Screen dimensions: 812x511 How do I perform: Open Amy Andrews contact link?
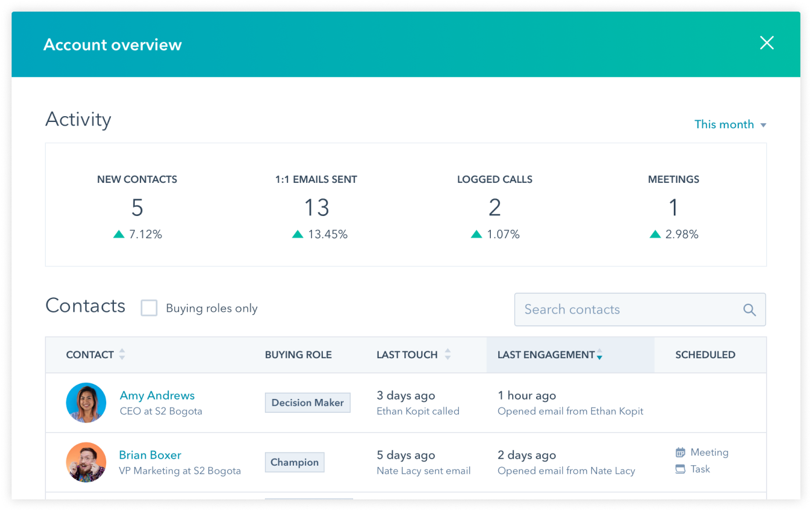pos(157,395)
